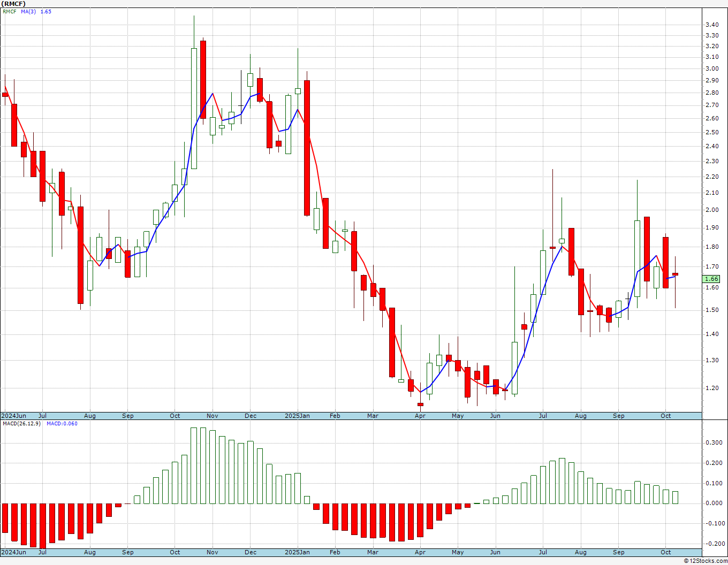
Task: Click the MA(3) indicator label
Action: coord(28,11)
